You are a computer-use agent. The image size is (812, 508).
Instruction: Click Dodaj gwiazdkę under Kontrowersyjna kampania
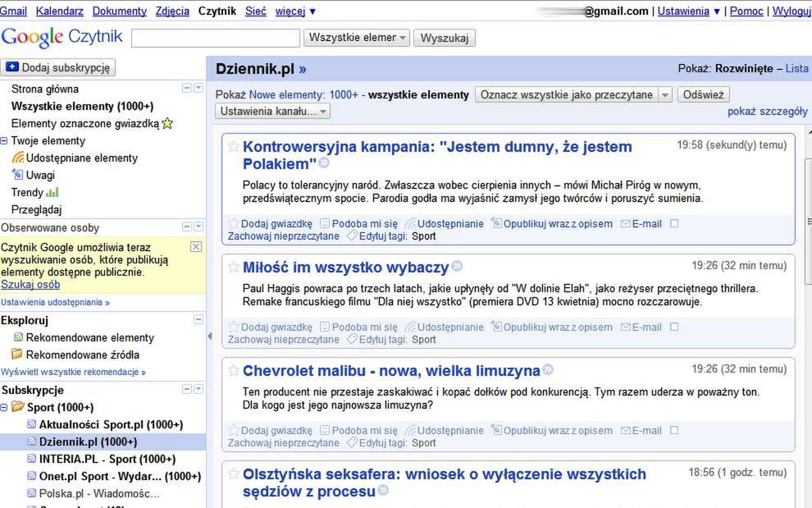(x=271, y=224)
